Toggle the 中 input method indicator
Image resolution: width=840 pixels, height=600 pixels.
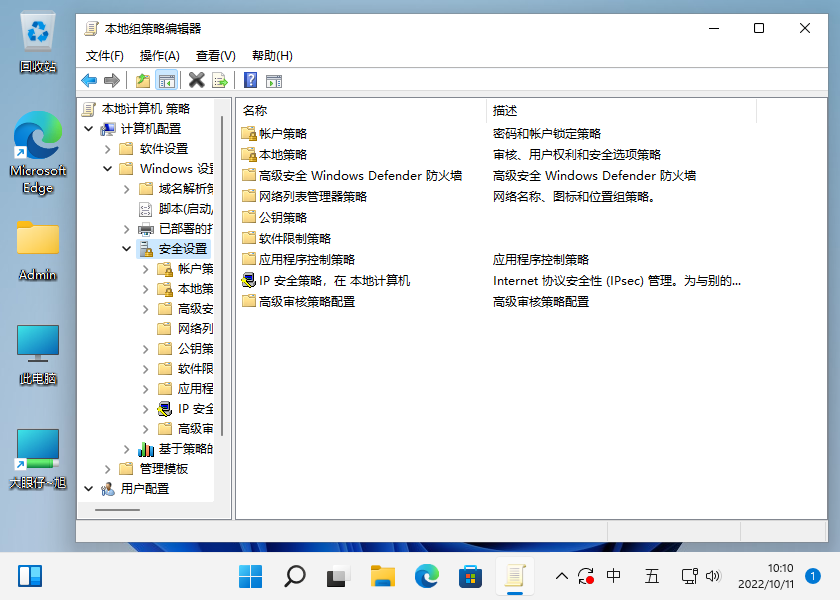click(x=613, y=577)
